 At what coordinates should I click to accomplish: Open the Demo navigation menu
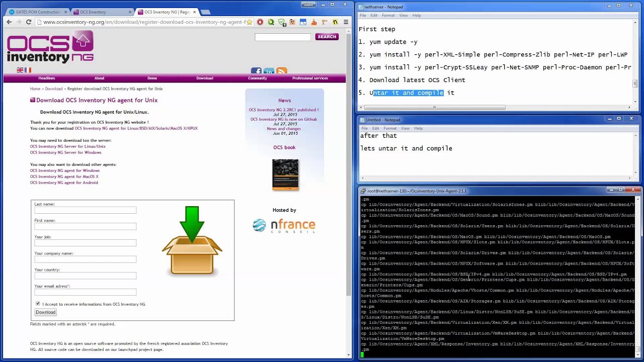(152, 78)
